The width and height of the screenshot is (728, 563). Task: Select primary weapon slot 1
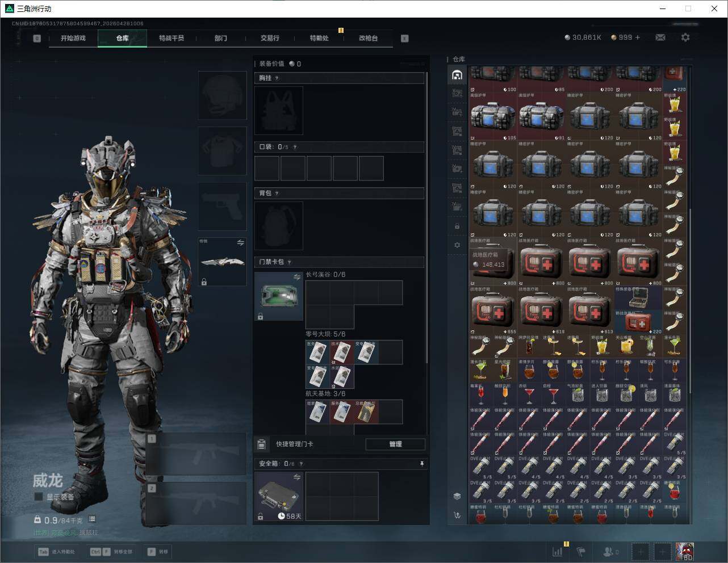(x=196, y=454)
